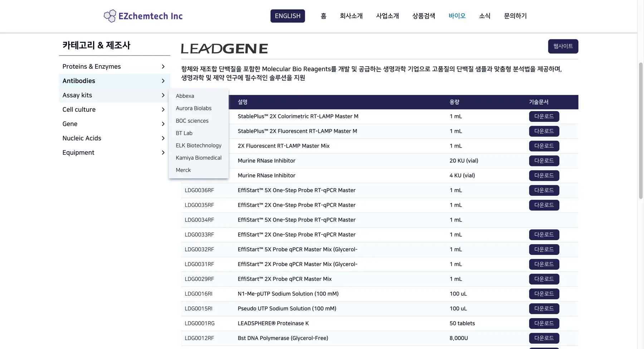Select the Nucleic Acids category
The image size is (644, 349).
(x=114, y=138)
